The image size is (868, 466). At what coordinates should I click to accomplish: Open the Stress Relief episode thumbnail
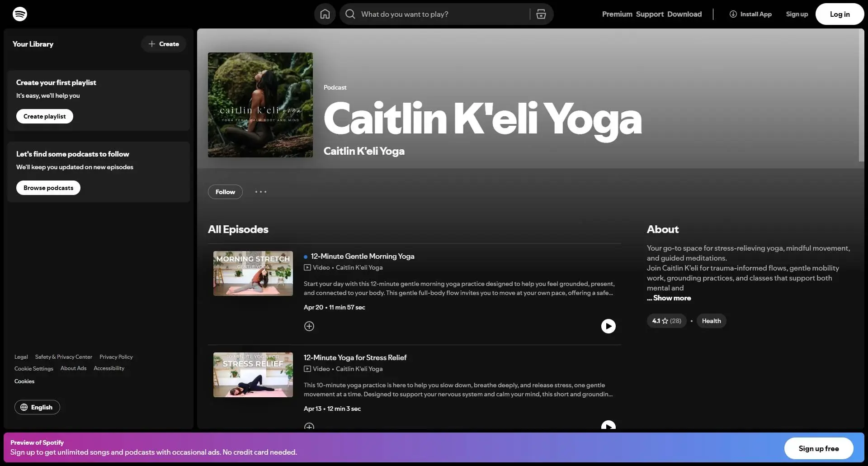point(253,375)
